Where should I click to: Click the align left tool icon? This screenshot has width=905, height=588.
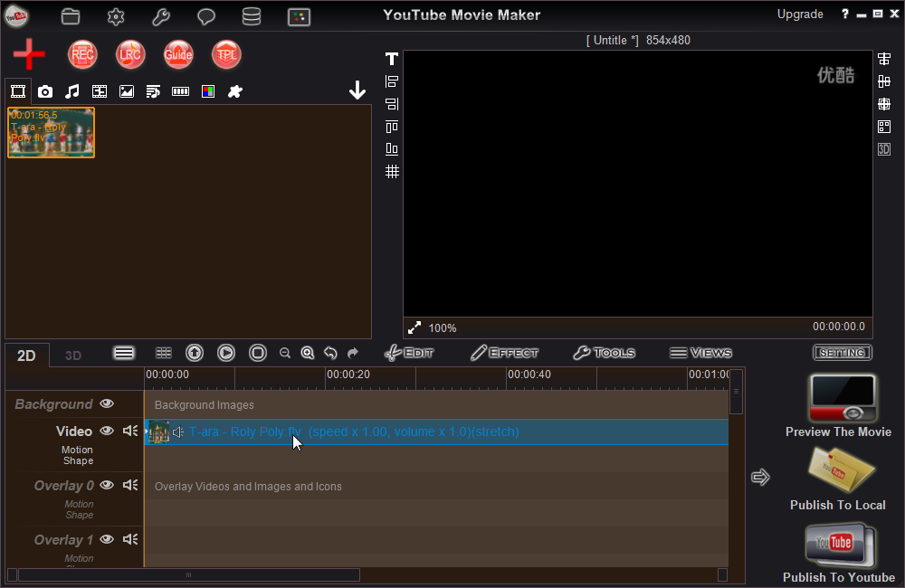(x=392, y=81)
